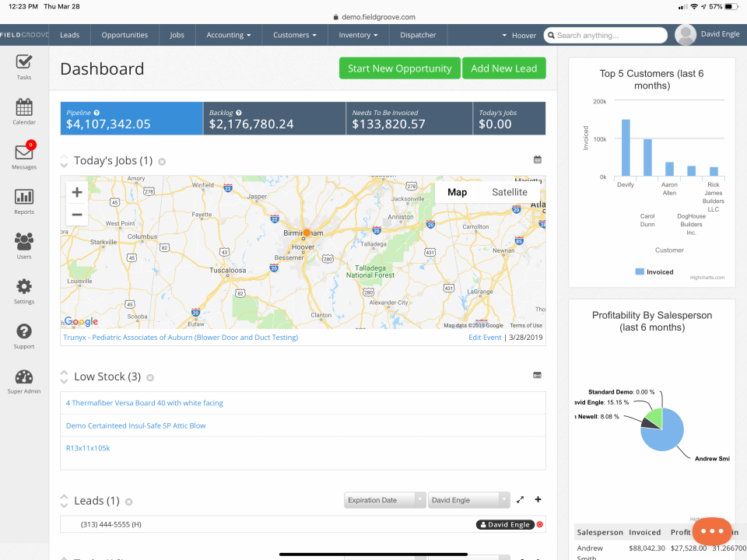Open the salesperson dropdown showing David Engle
Image resolution: width=747 pixels, height=560 pixels.
pos(468,499)
